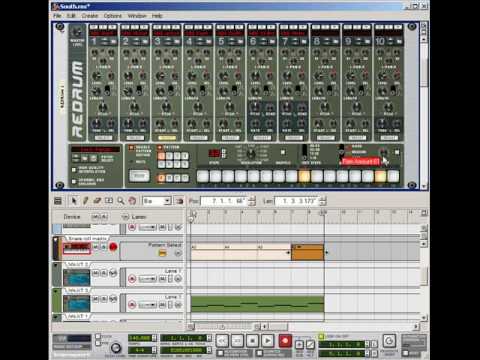Viewport: 480px width, 360px height.
Task: Open the Edit menu
Action: 71,16
